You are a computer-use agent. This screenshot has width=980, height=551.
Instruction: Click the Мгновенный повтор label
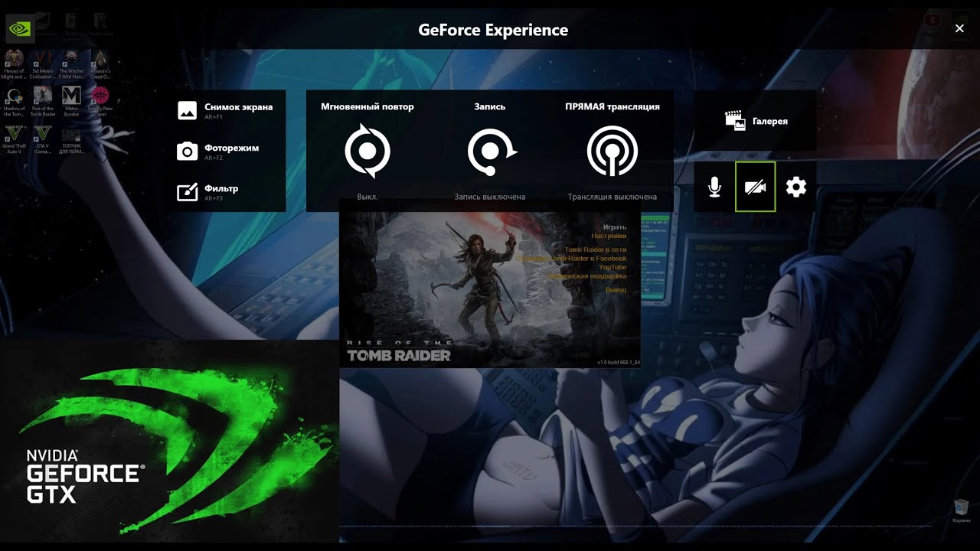[x=367, y=106]
